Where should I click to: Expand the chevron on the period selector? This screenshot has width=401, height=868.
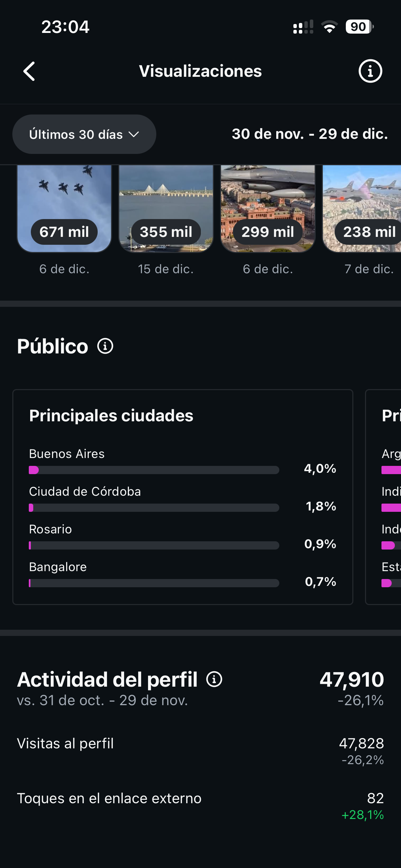[134, 134]
